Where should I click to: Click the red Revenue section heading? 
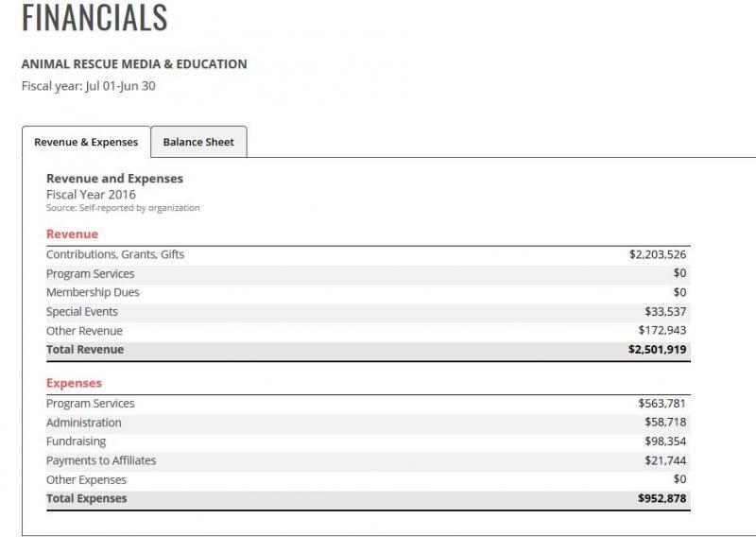pyautogui.click(x=73, y=234)
